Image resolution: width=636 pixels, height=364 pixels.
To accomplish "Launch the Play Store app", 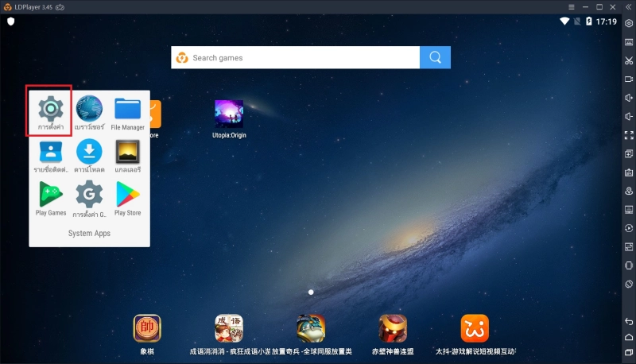I will [127, 194].
